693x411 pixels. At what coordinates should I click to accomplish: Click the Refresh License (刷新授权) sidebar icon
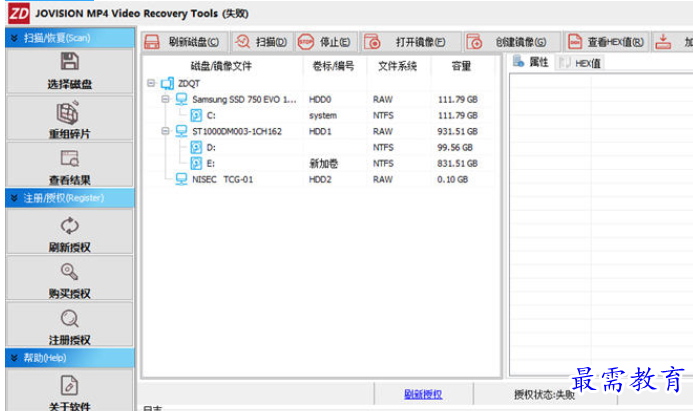click(x=69, y=225)
